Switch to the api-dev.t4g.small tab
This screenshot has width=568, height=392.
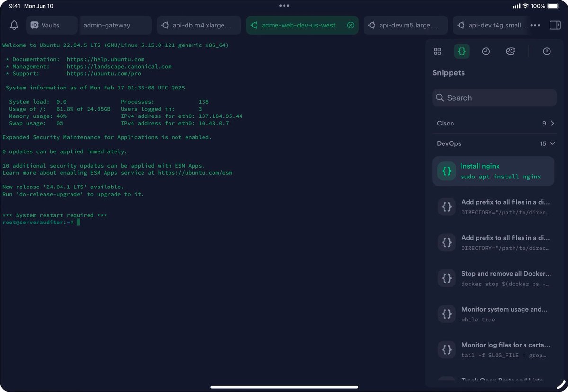coord(491,25)
